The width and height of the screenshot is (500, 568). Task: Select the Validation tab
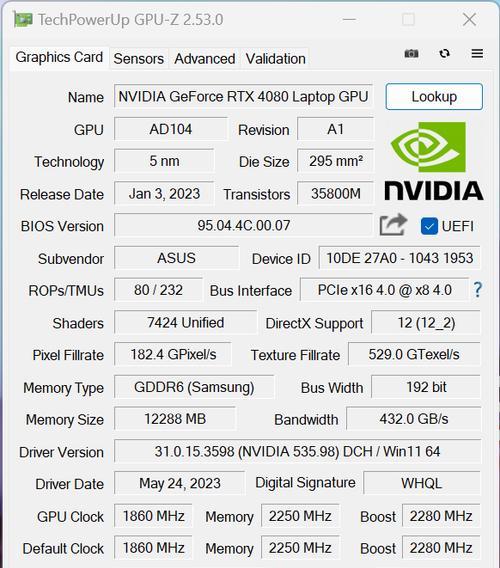(x=275, y=59)
